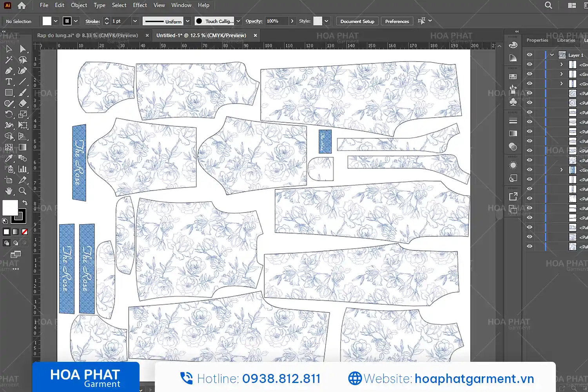The height and width of the screenshot is (392, 588).
Task: Activate the Artboard tool
Action: click(9, 180)
